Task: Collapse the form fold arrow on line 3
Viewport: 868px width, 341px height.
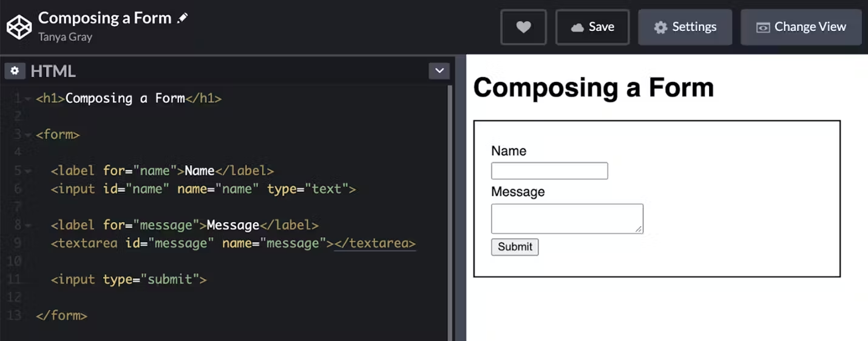Action: coord(28,135)
